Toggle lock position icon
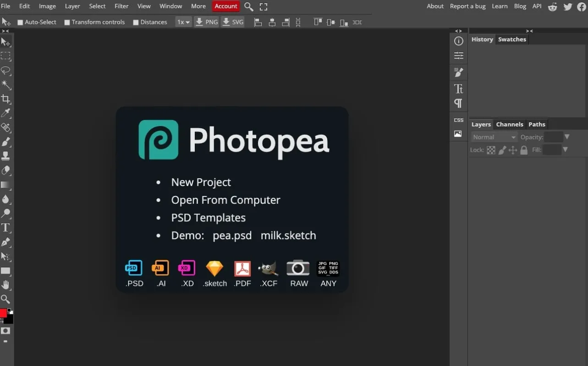Screen dimensions: 588x366 click(513, 150)
